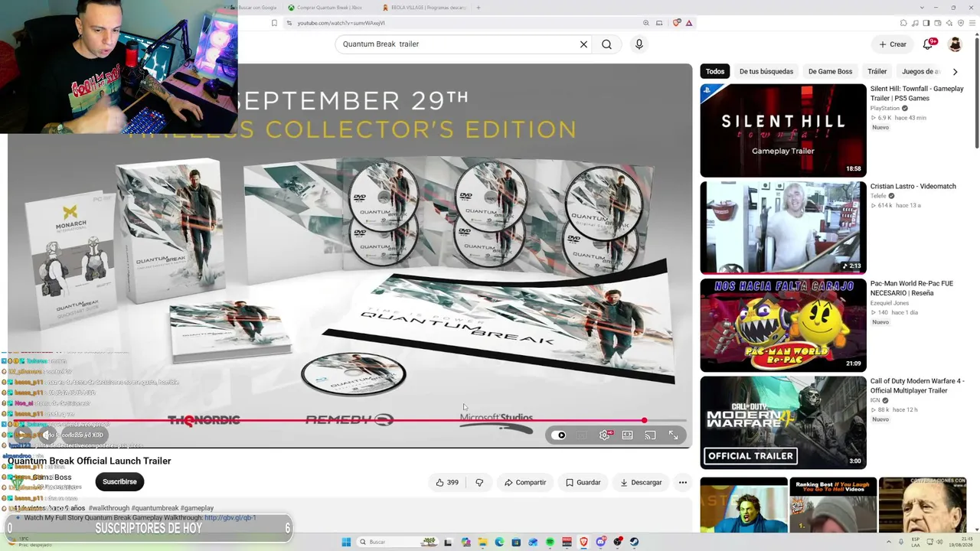Clear the YouTube search box text
This screenshot has width=980, height=551.
point(583,44)
